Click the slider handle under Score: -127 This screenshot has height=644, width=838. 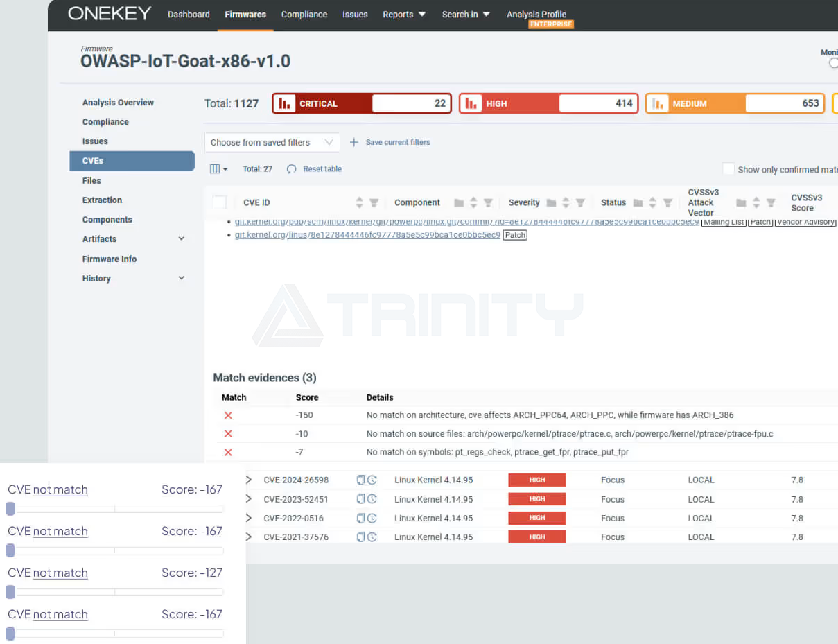coord(10,592)
